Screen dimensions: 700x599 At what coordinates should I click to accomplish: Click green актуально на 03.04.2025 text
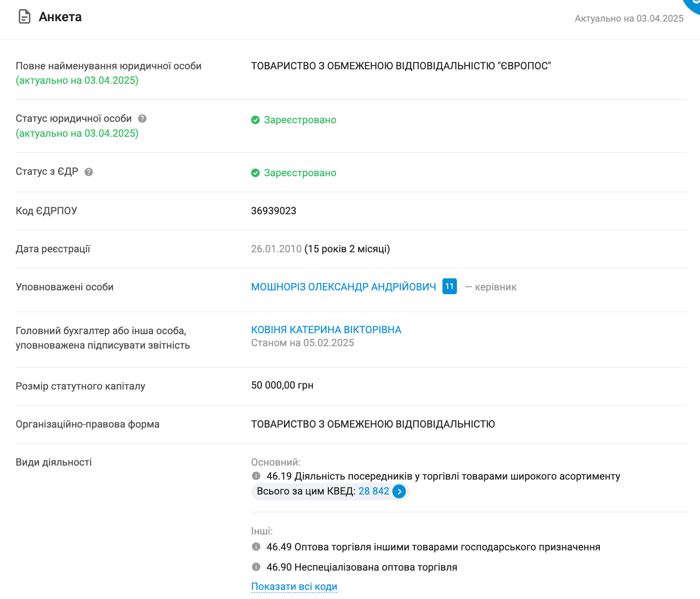[77, 80]
